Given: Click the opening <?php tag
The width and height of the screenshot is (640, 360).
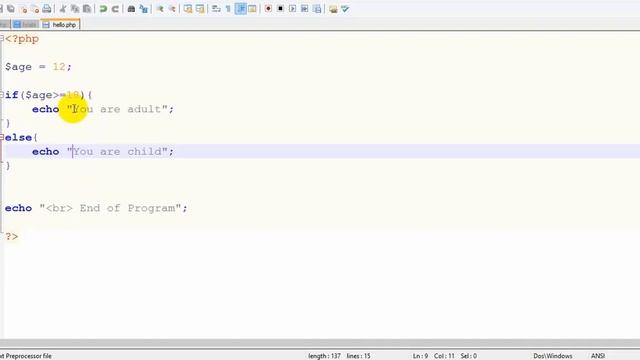Looking at the screenshot, I should [x=22, y=39].
